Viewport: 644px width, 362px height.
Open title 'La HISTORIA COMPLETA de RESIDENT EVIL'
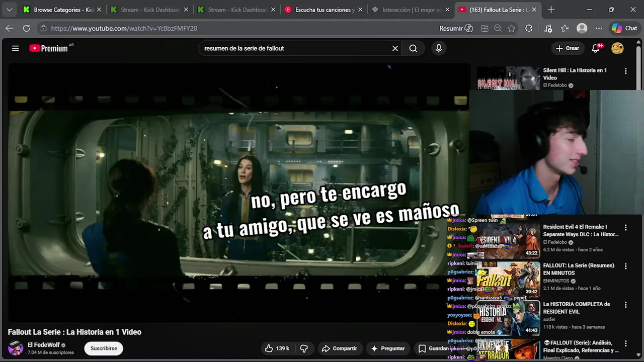coord(577,308)
